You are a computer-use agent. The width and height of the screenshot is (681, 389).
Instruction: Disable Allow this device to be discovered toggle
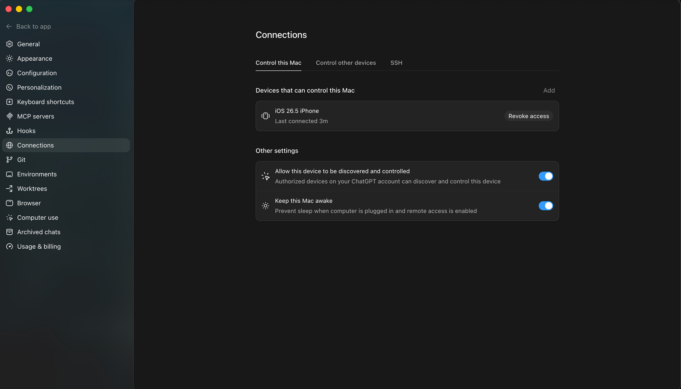(545, 176)
